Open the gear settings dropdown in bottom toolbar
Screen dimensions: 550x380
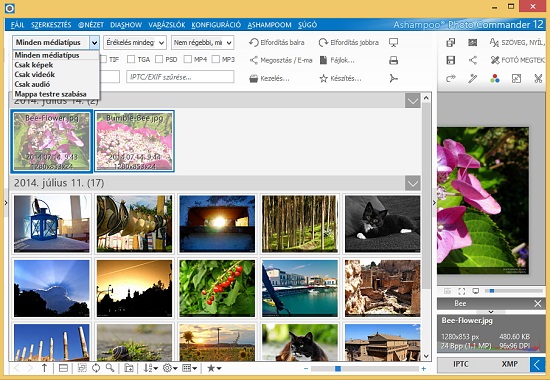[170, 368]
